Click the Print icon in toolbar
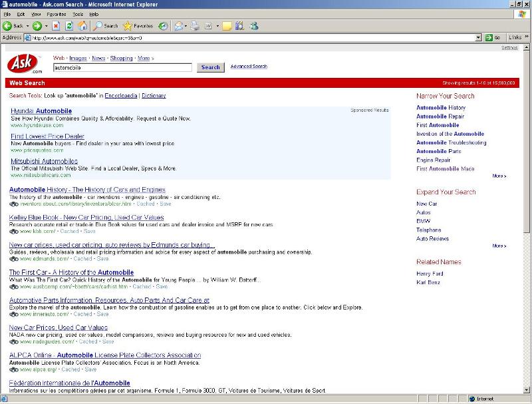The height and width of the screenshot is (404, 532). 195,26
